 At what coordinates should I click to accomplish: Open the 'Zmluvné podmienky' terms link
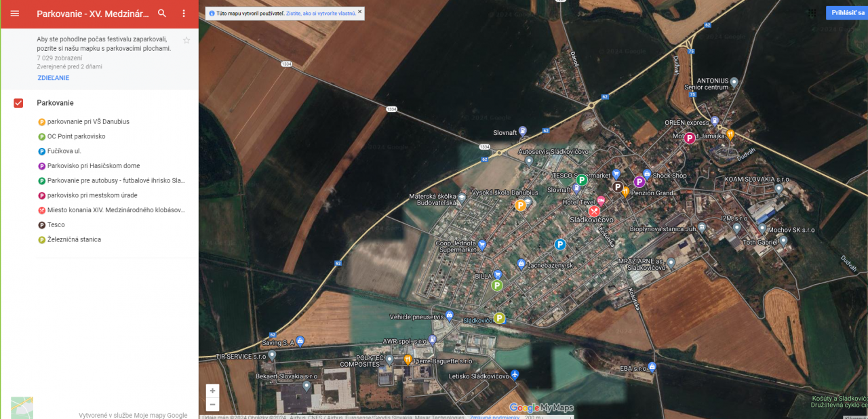pyautogui.click(x=494, y=416)
